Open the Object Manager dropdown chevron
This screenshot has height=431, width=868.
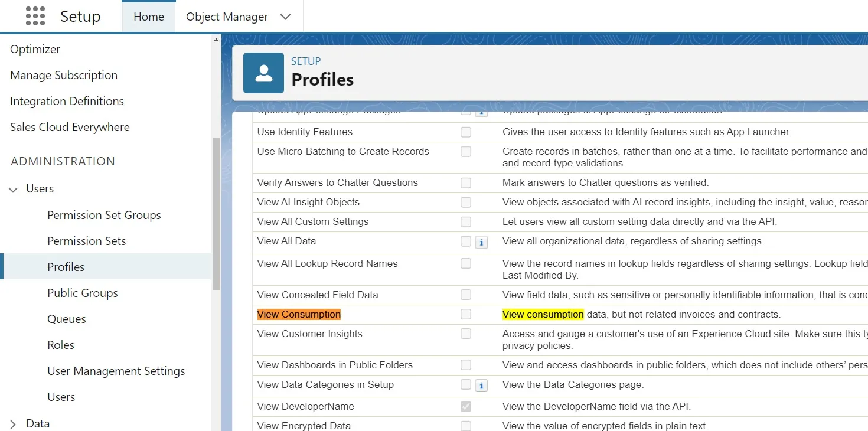coord(285,17)
